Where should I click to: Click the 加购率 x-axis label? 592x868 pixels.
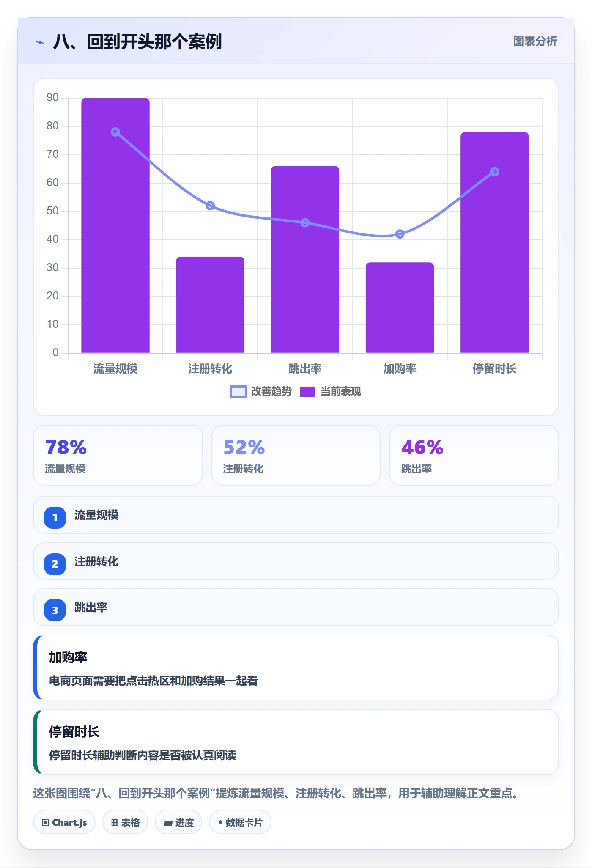tap(400, 369)
